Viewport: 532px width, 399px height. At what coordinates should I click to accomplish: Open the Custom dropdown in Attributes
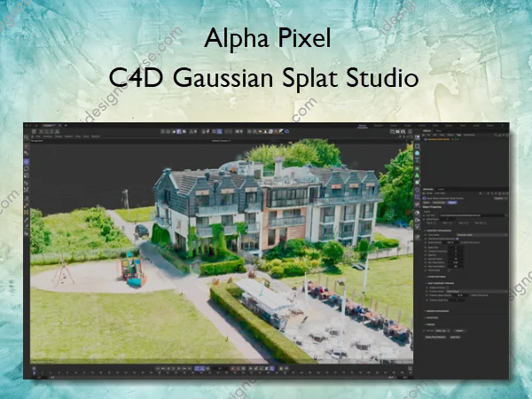(x=501, y=198)
